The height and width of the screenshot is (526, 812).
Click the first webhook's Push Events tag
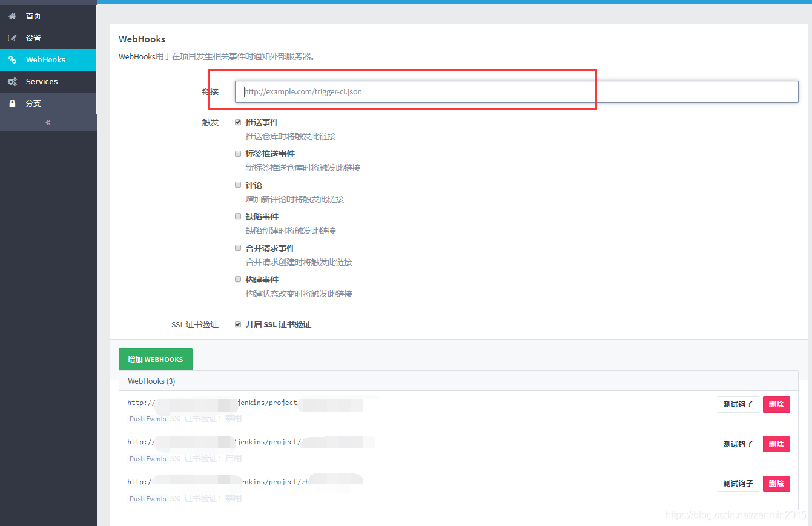click(x=148, y=419)
